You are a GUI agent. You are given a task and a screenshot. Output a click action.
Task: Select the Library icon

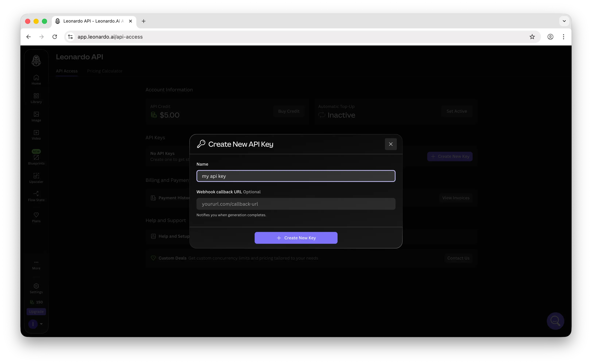[x=36, y=98]
